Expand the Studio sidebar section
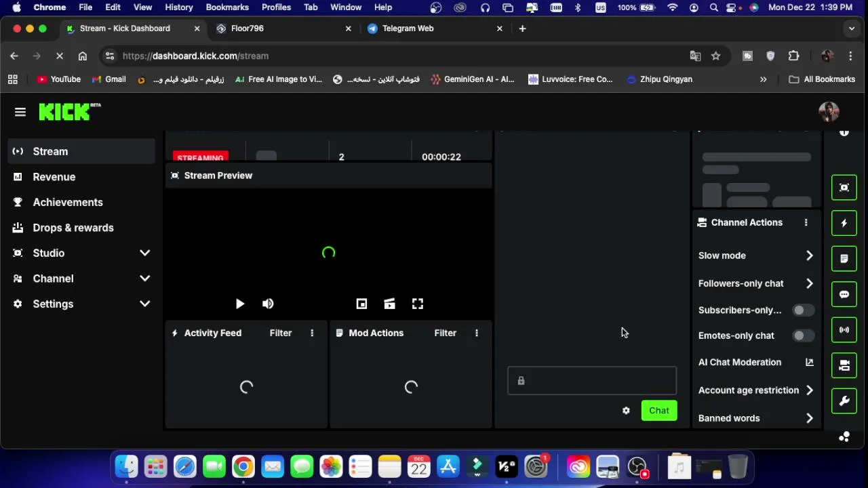Screen dimensions: 868x488 [82, 253]
